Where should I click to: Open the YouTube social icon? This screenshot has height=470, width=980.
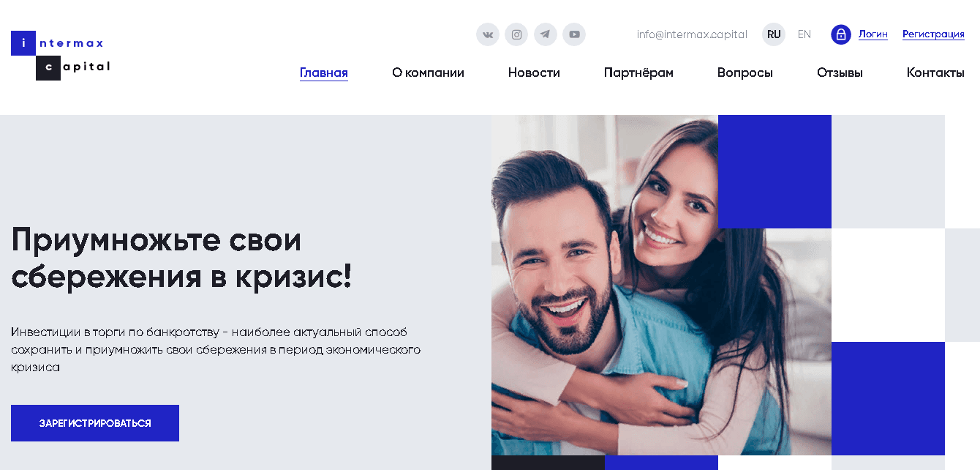click(x=574, y=34)
